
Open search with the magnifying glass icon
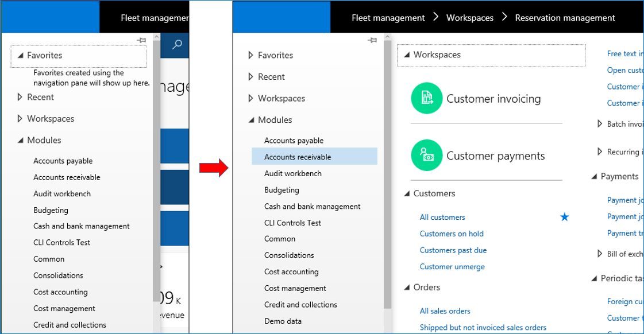[178, 44]
